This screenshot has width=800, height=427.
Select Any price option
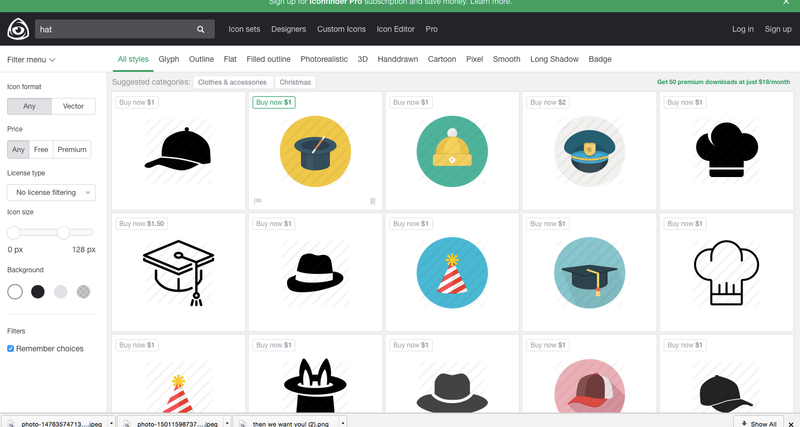click(18, 149)
